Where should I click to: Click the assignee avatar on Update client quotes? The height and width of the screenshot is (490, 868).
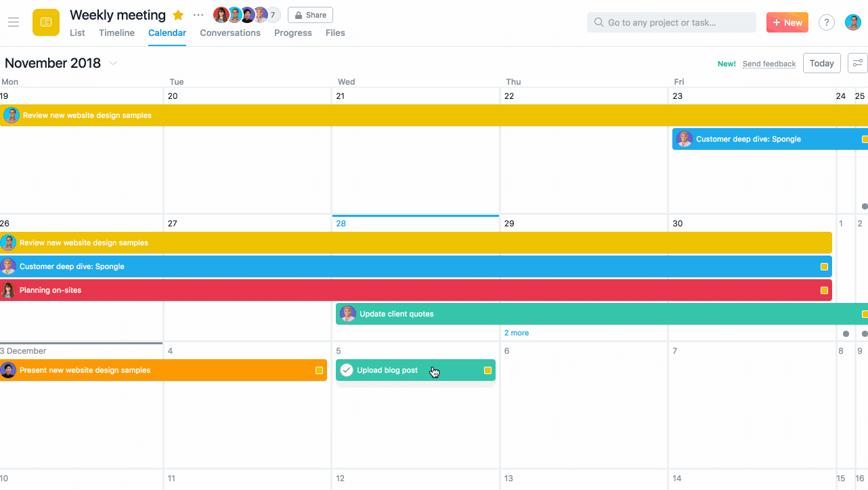pyautogui.click(x=347, y=313)
